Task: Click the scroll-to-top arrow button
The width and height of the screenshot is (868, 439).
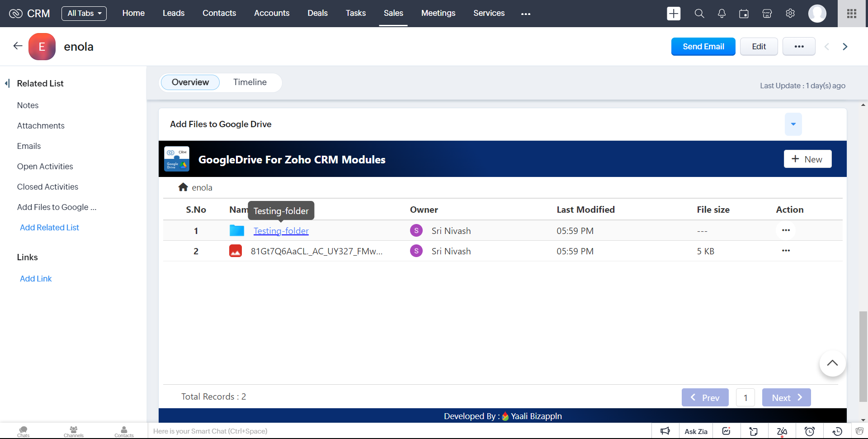Action: coord(832,363)
